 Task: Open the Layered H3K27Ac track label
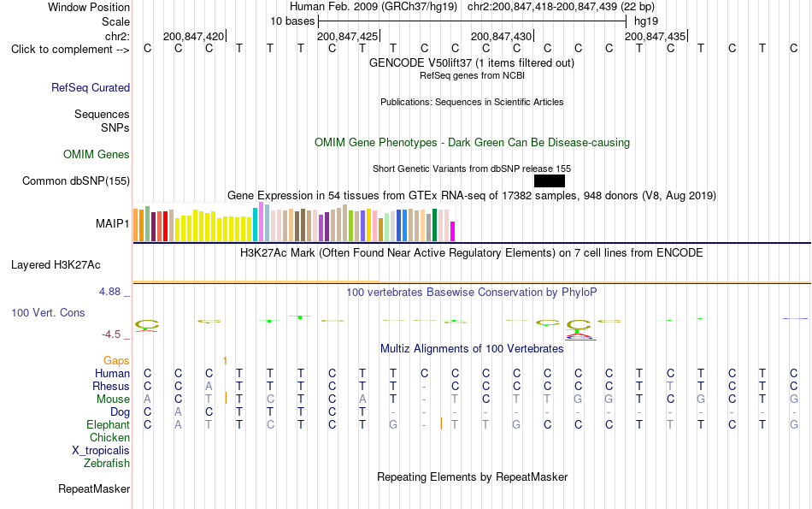56,265
